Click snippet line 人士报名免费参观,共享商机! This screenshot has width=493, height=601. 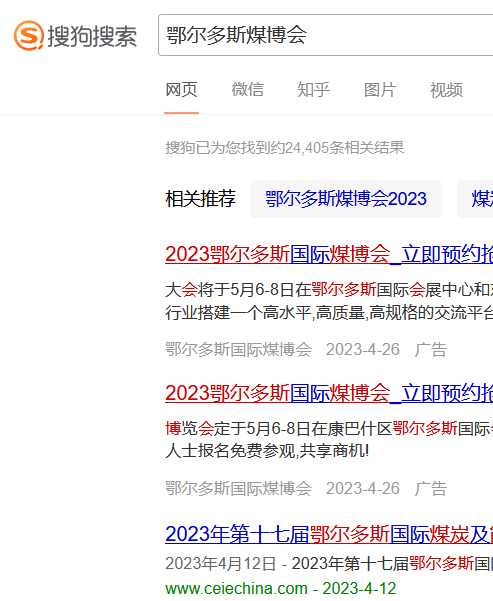pos(267,451)
